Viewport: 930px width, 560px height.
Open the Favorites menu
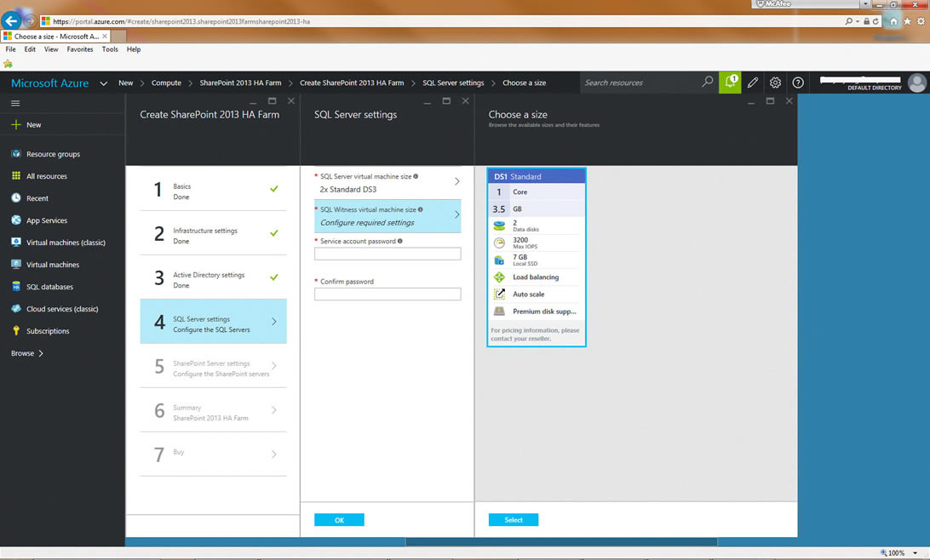(80, 49)
